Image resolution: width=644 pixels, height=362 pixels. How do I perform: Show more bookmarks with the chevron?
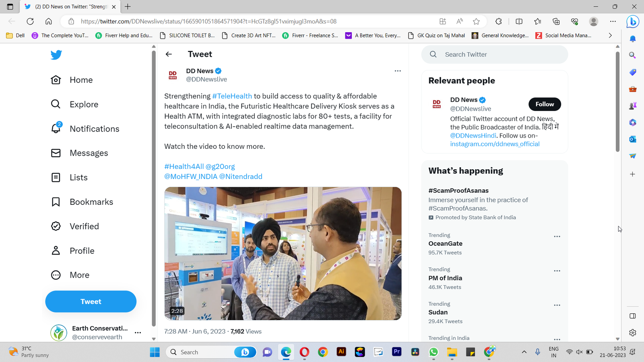coord(610,35)
